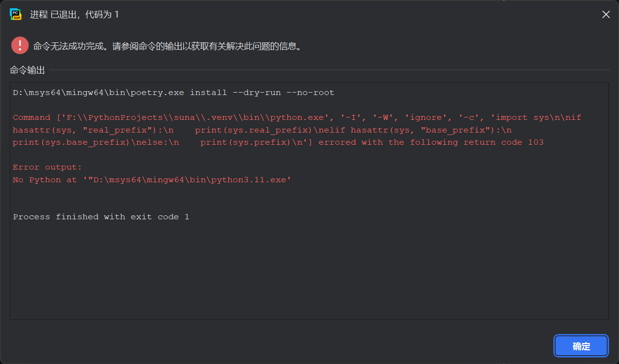Click the line starting with hasattr(sys, "real_prefix")
Image resolution: width=619 pixels, height=364 pixels.
262,130
